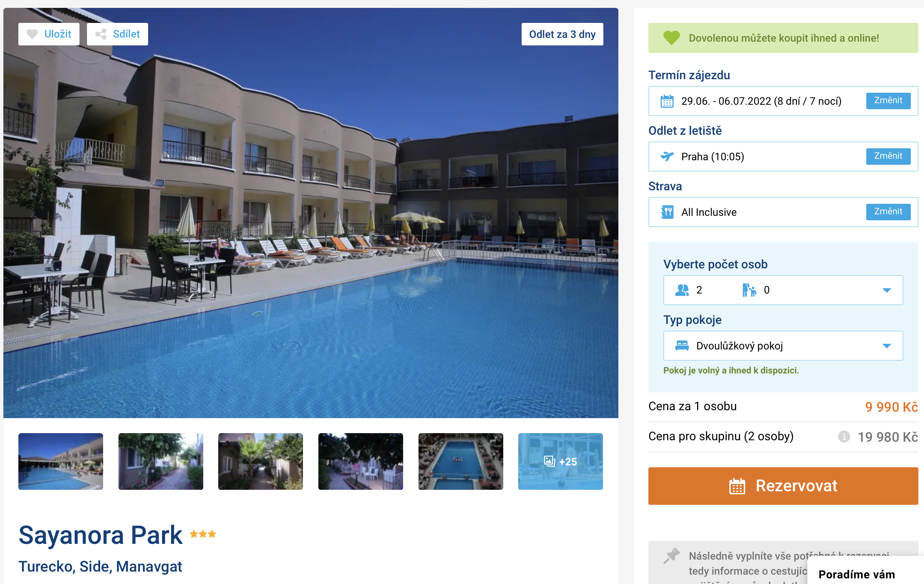The width and height of the screenshot is (924, 584).
Task: Click the bed icon in room type field
Action: coord(682,346)
